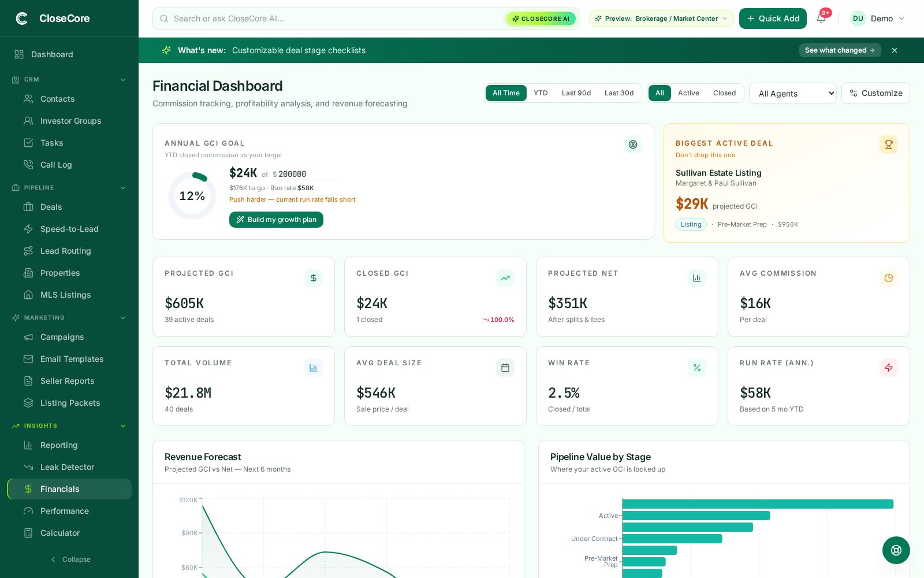
Task: Click the DU user avatar
Action: (858, 18)
